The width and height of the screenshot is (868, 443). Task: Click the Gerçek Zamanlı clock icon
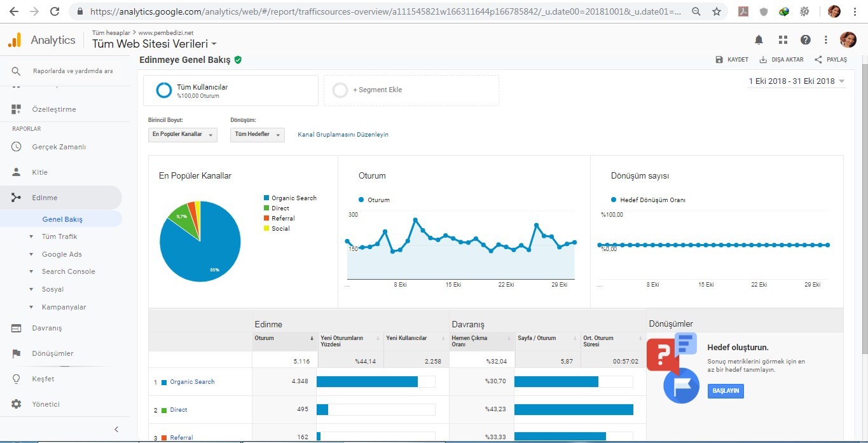[x=17, y=147]
